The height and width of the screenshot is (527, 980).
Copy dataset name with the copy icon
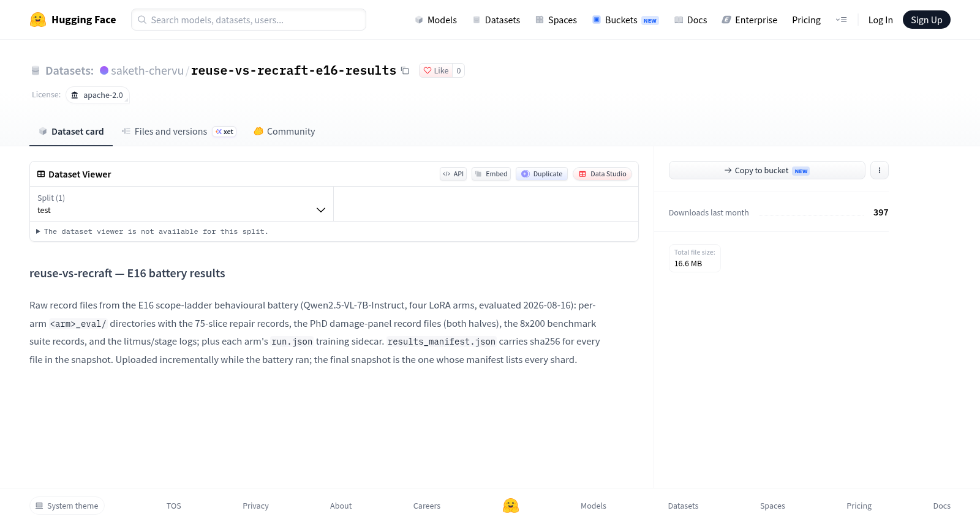(x=405, y=70)
